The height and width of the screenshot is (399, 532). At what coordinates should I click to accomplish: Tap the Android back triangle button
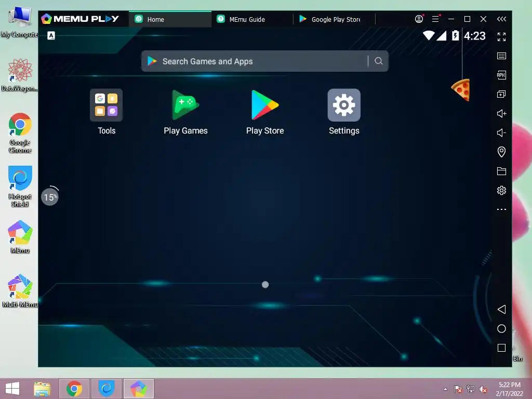[501, 309]
